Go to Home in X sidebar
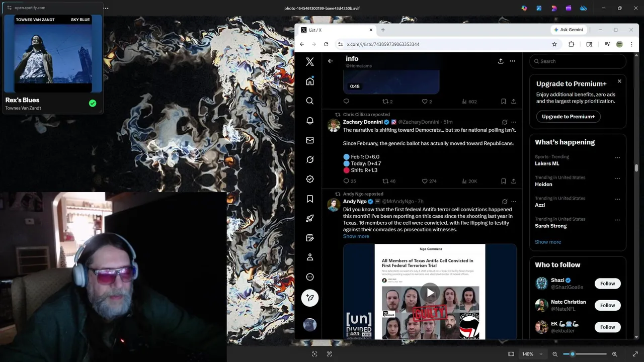Screen dimensions: 644x362 (310, 81)
